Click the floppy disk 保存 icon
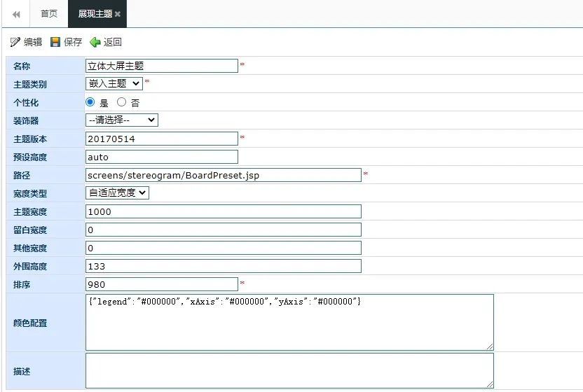Viewport: 583px width, 392px height. 55,42
